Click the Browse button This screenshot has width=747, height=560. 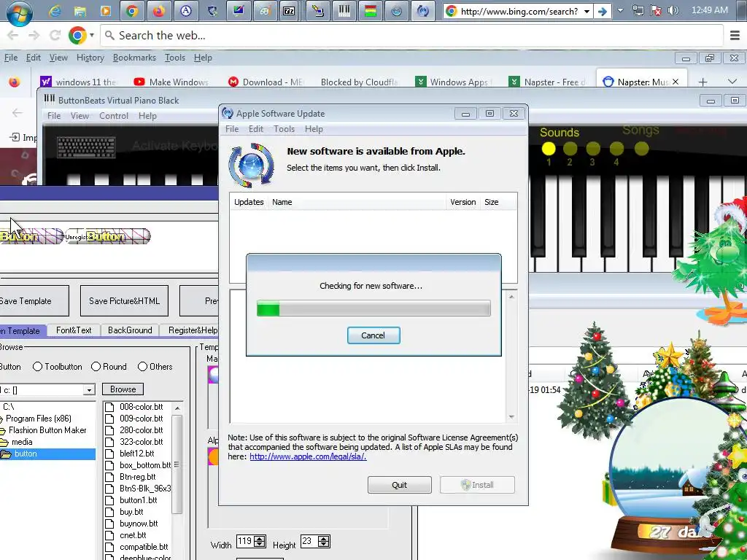click(123, 389)
